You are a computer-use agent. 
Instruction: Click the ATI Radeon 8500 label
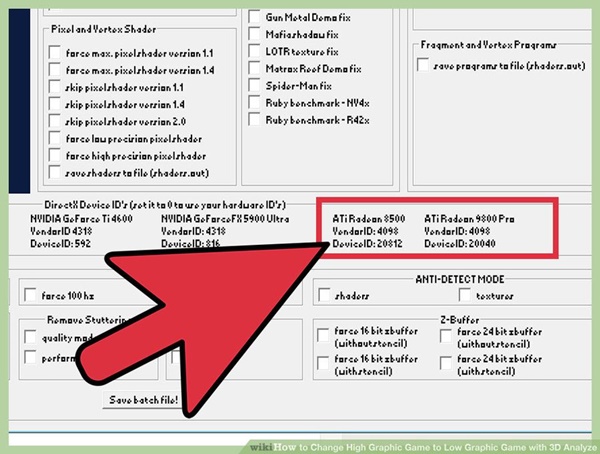tap(369, 219)
